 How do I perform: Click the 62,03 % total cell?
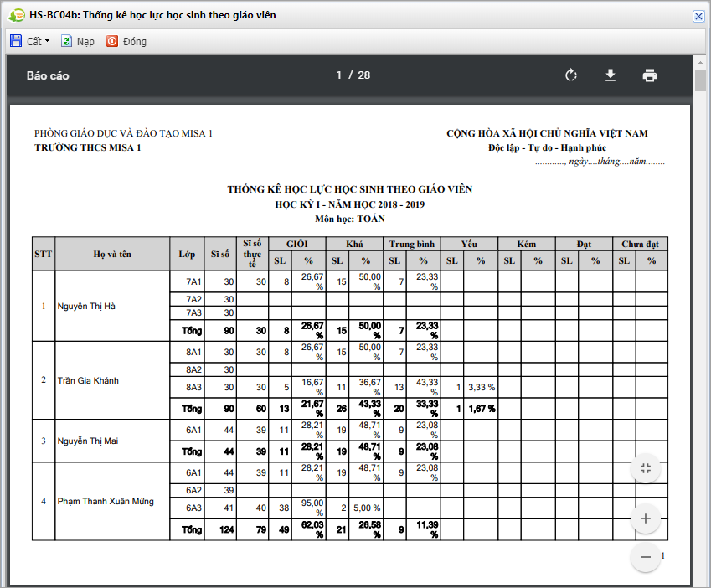pos(309,529)
